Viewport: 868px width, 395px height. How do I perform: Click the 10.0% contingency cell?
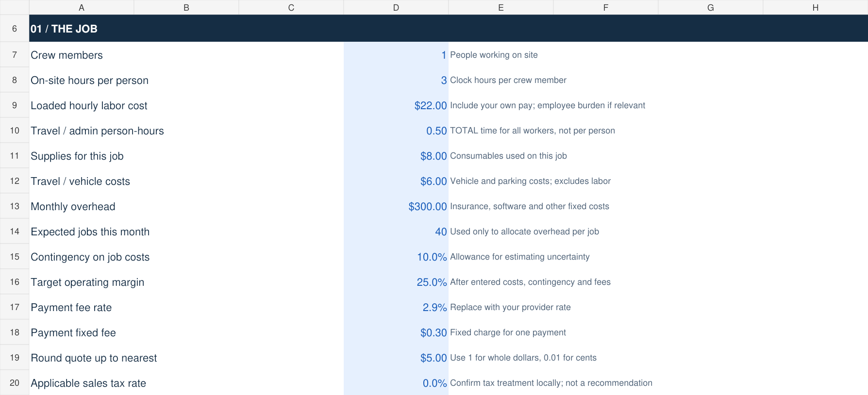(x=396, y=257)
